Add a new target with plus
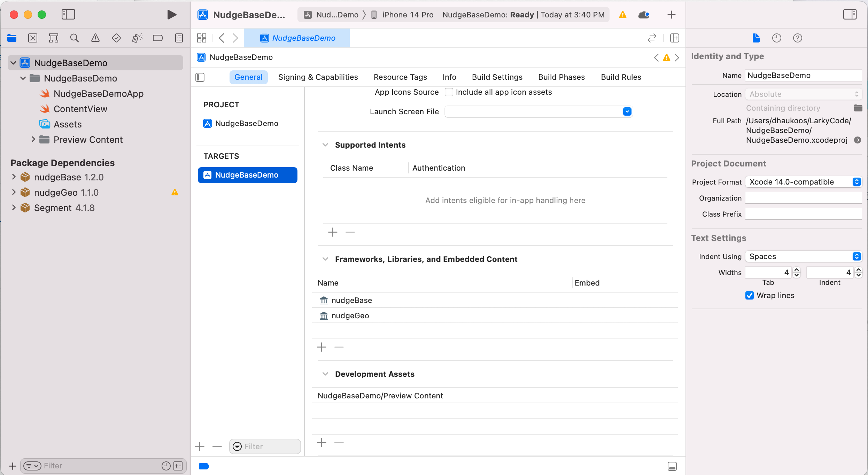Screen dimensions: 868x475 pos(200,446)
